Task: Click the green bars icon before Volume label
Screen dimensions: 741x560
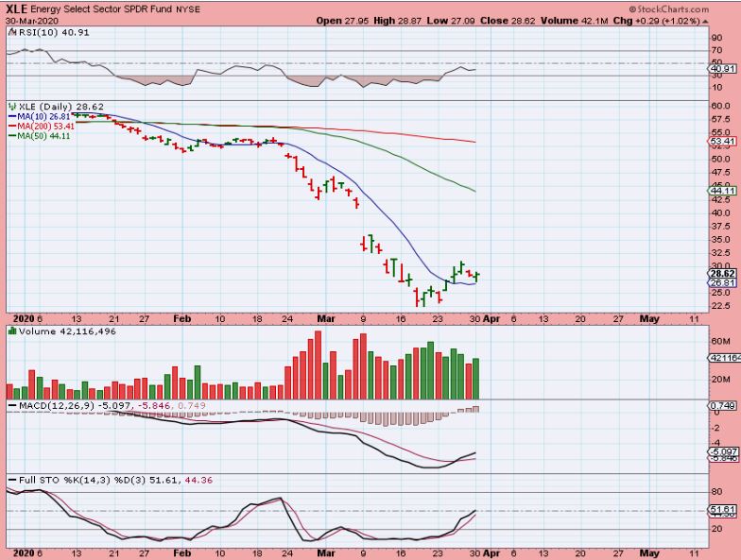Action: coord(13,331)
